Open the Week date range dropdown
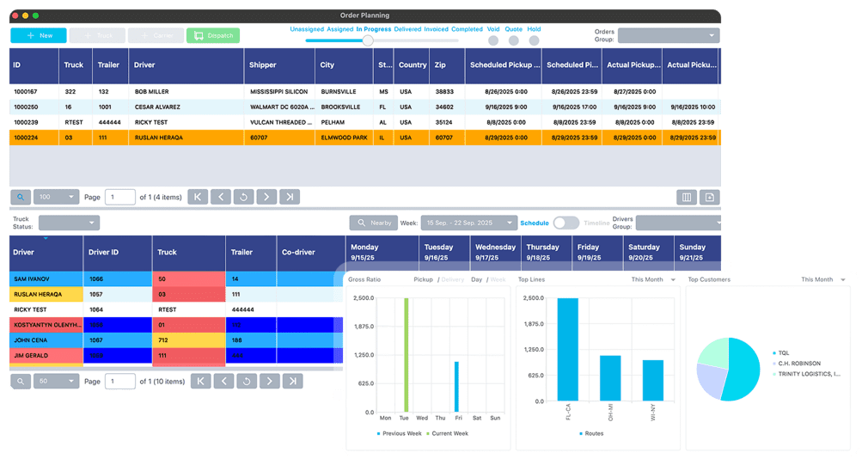868x465 pixels. point(468,223)
